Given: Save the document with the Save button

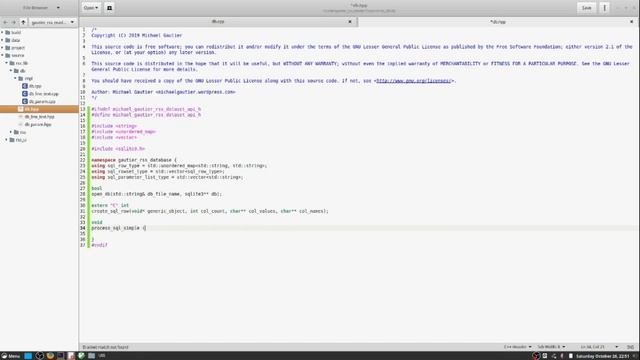Looking at the screenshot, I should (586, 8).
